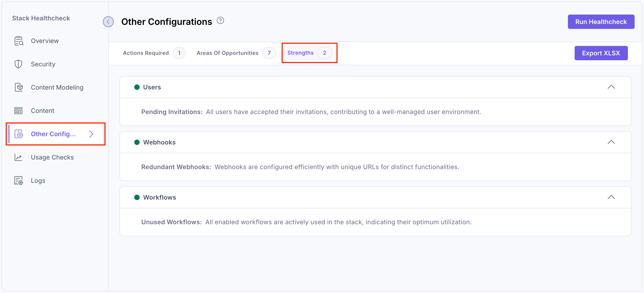Open Content Modeling using its cube icon
Screen dimensions: 644x293
(x=19, y=87)
